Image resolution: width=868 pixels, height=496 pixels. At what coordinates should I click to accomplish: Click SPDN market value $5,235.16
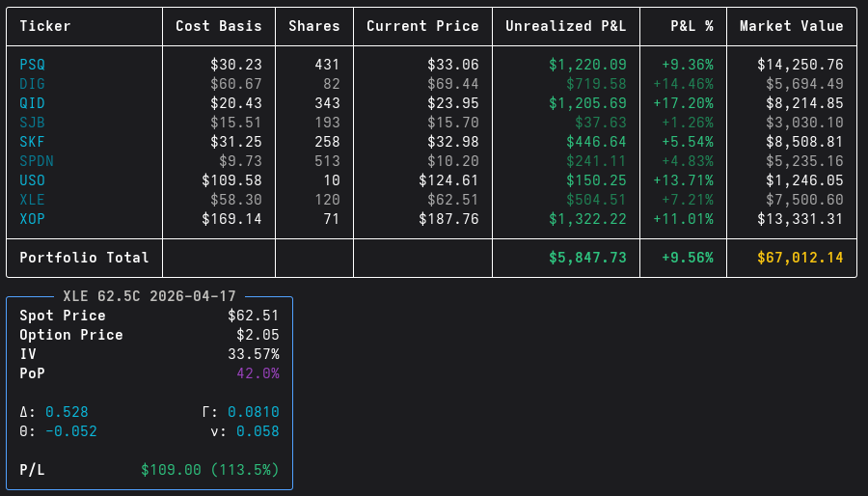click(x=805, y=161)
